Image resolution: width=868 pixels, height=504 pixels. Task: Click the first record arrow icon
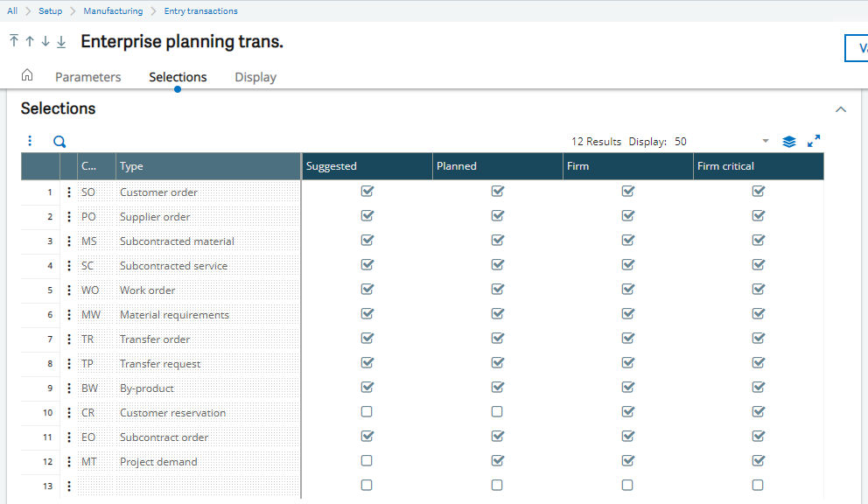coord(14,42)
